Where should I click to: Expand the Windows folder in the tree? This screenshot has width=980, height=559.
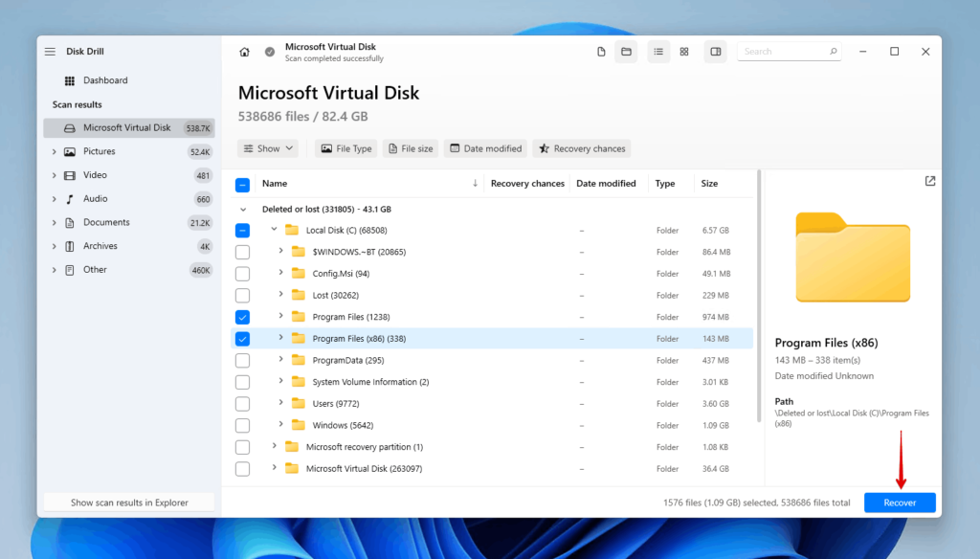coord(279,425)
